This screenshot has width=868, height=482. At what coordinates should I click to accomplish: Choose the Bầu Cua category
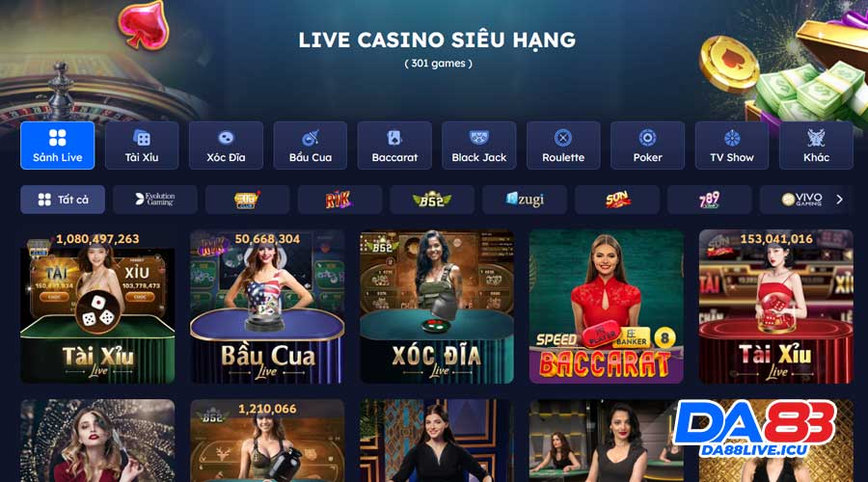pos(310,146)
